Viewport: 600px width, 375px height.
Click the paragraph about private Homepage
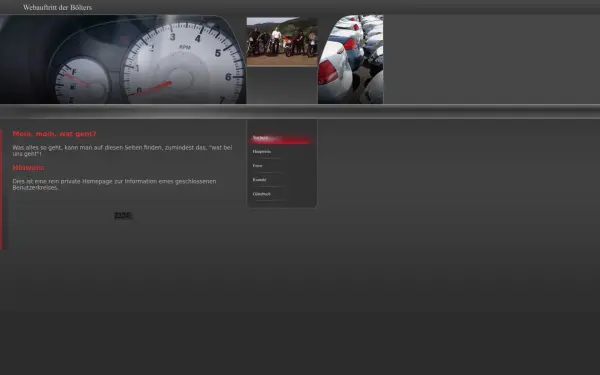tap(114, 184)
